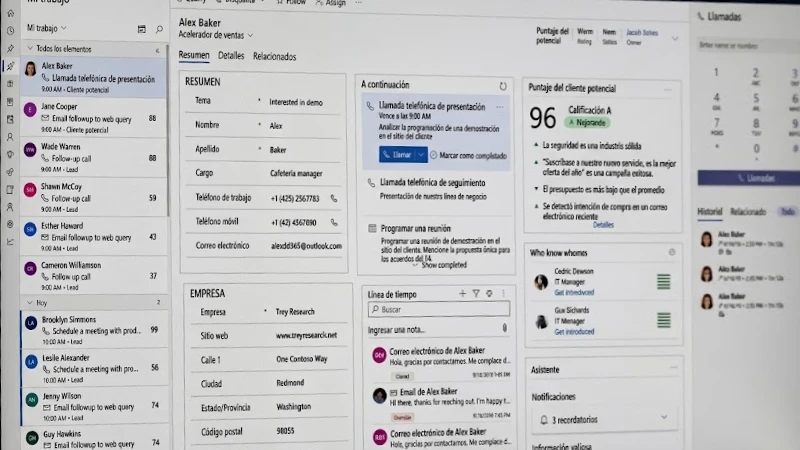Expand the 3 recordatorios notification

(x=664, y=417)
